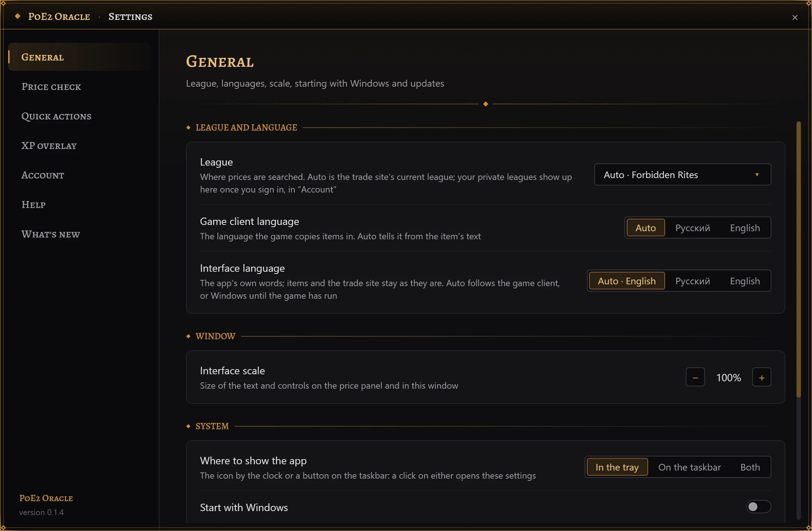
Task: Open the Help section
Action: click(79, 205)
